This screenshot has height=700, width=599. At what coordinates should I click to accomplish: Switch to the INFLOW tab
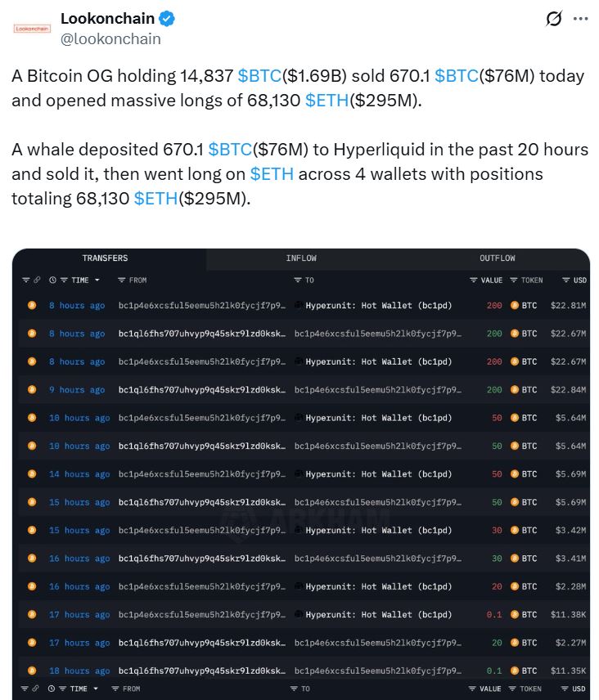[301, 258]
